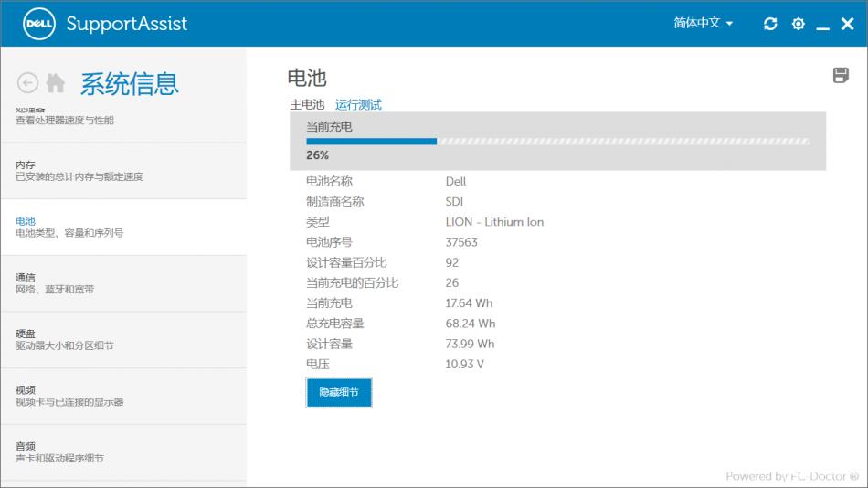The width and height of the screenshot is (868, 488).
Task: Go back with the left arrow icon
Action: pyautogui.click(x=27, y=83)
